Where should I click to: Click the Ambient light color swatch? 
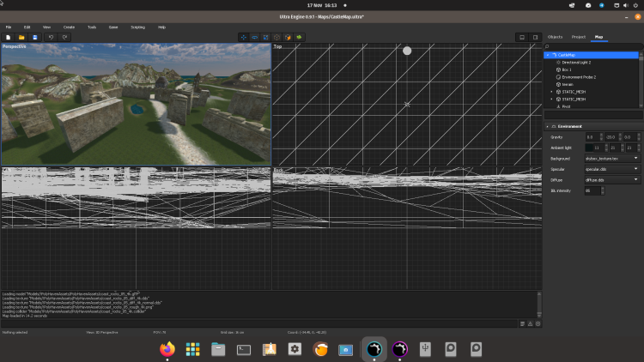click(589, 148)
